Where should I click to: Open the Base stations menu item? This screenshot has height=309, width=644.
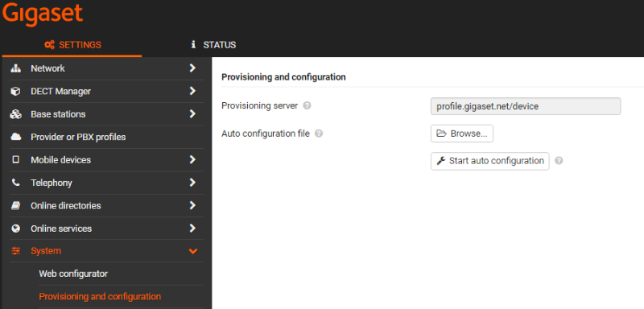point(58,114)
